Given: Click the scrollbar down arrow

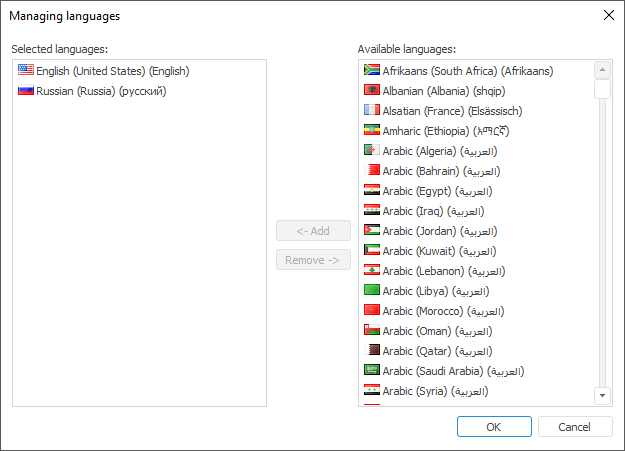Looking at the screenshot, I should coord(602,396).
